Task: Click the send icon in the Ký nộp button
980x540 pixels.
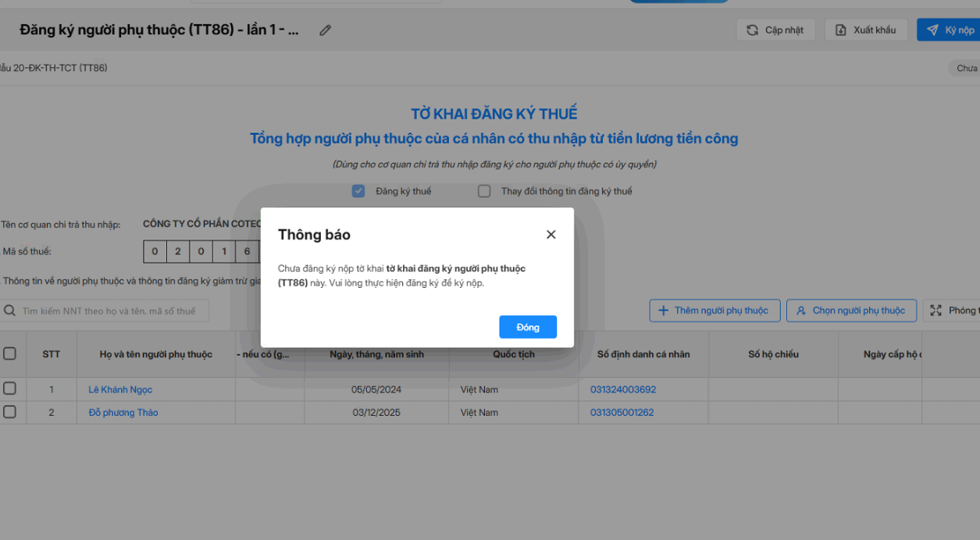Action: 932,30
